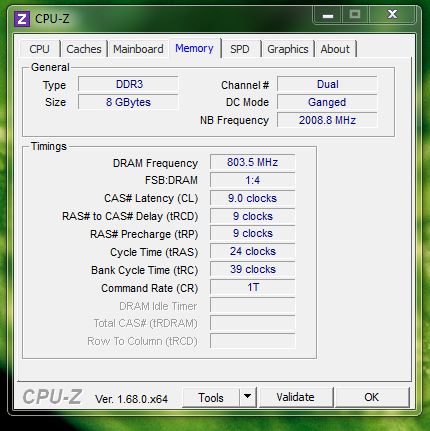Click the DDR3 memory type field
Image resolution: width=430 pixels, height=431 pixels.
click(x=128, y=84)
